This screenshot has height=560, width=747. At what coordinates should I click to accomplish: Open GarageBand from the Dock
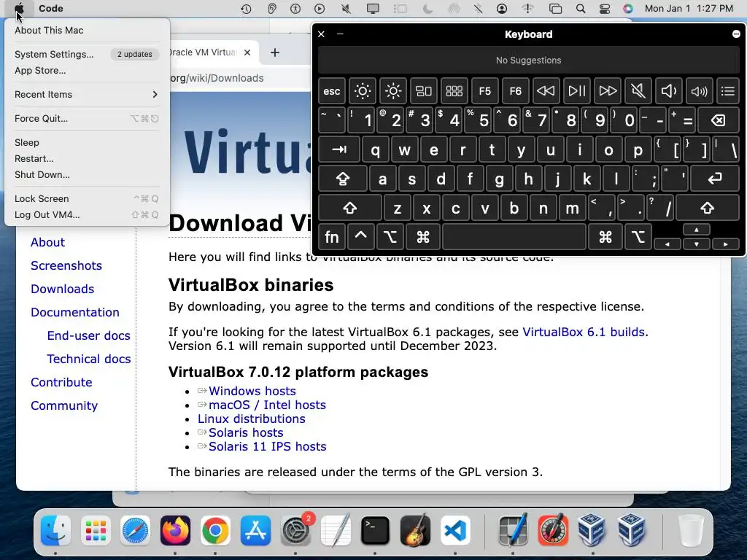(415, 530)
